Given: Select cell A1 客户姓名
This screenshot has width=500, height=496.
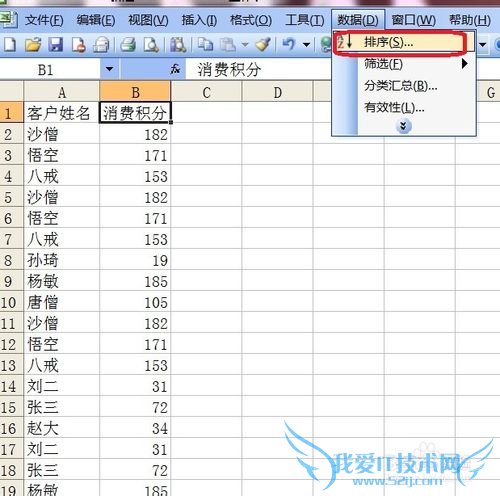Looking at the screenshot, I should coord(62,113).
